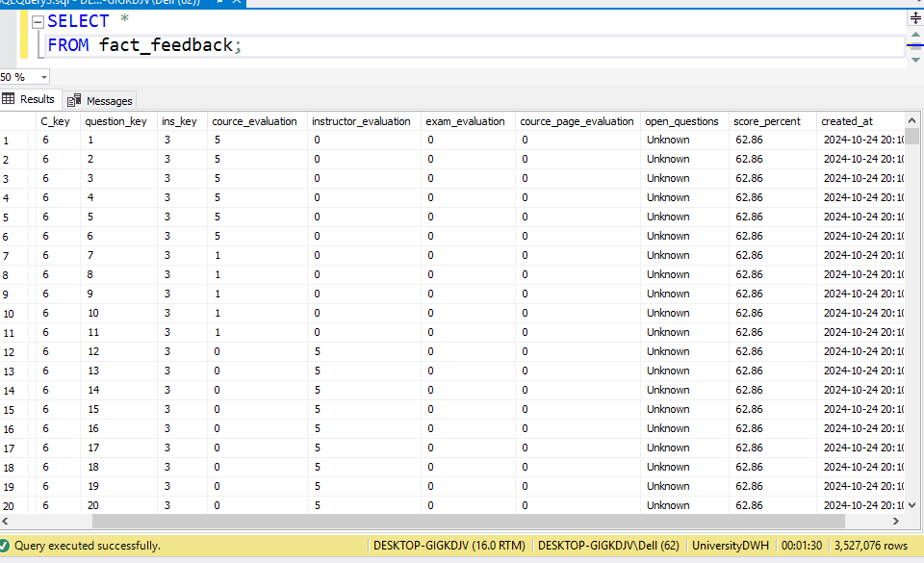Collapse the SELECT statement outline box
This screenshot has height=563, width=924.
[x=38, y=23]
